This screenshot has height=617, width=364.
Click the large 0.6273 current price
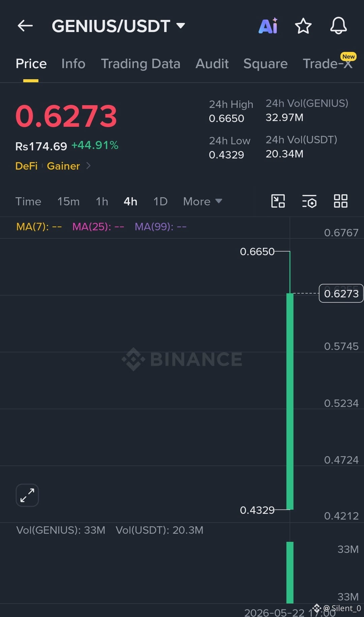[x=66, y=116]
